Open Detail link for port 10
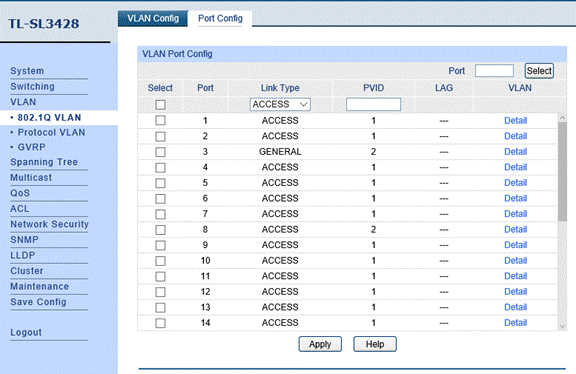 pyautogui.click(x=515, y=260)
